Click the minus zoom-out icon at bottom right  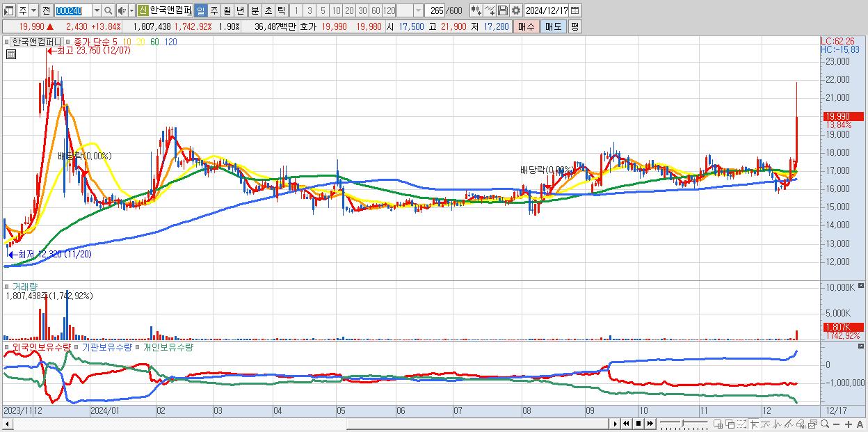[837, 424]
